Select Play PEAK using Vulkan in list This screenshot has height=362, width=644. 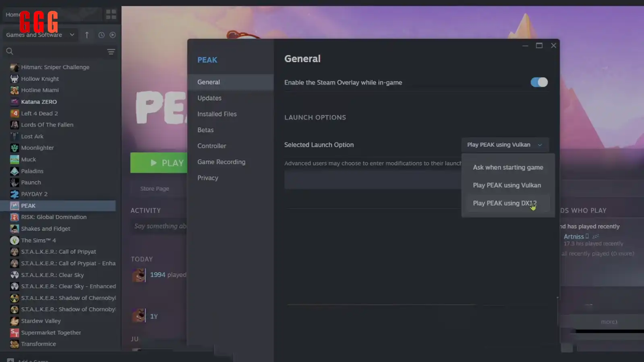[507, 185]
